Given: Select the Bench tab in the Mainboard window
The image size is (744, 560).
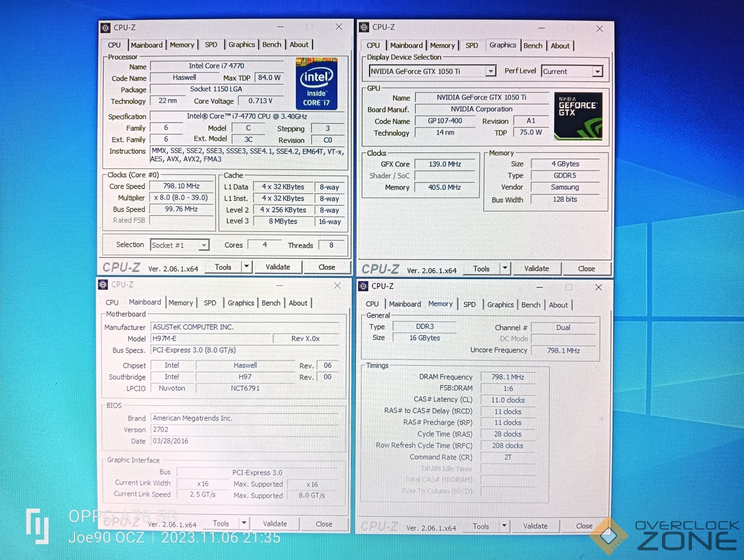Looking at the screenshot, I should pyautogui.click(x=271, y=302).
